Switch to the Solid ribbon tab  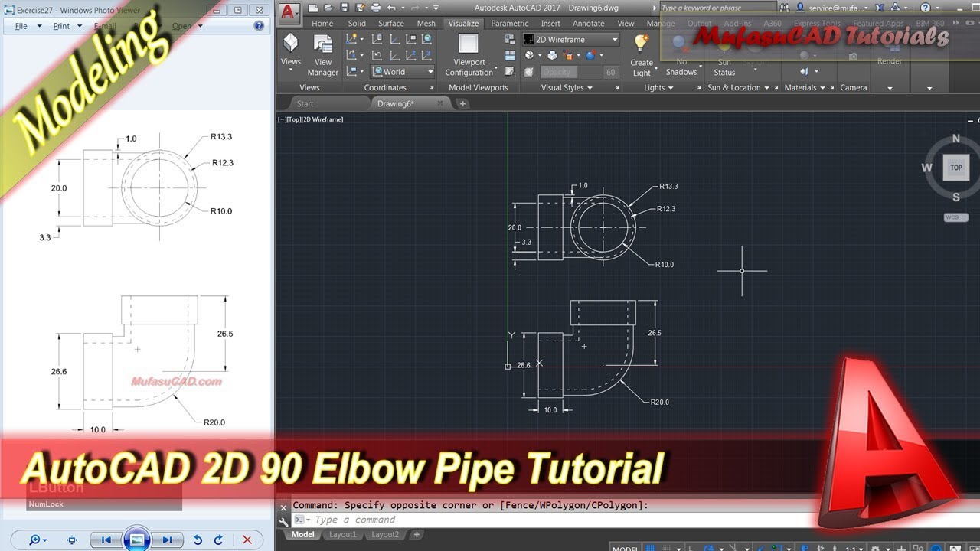click(x=357, y=24)
